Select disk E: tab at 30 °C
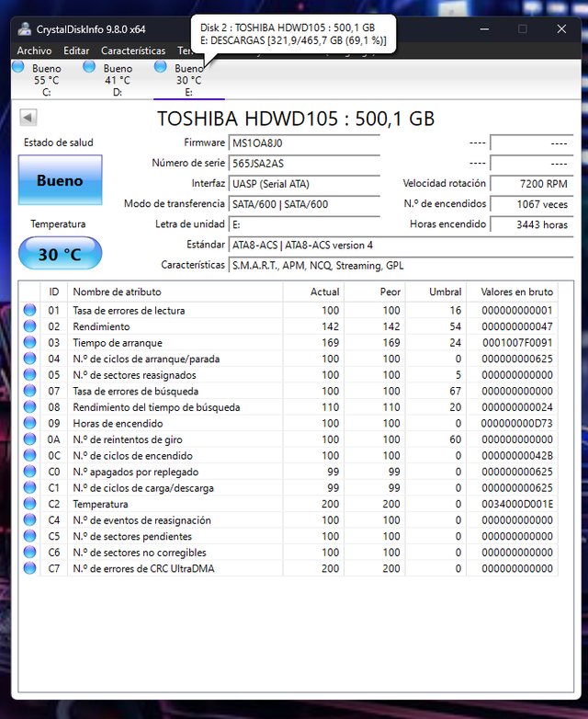The width and height of the screenshot is (588, 719). pyautogui.click(x=189, y=80)
